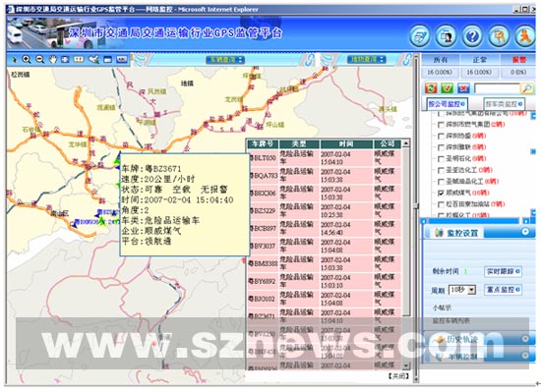Click the green checkmark select-all icon
The width and height of the screenshot is (541, 392).
[447, 88]
